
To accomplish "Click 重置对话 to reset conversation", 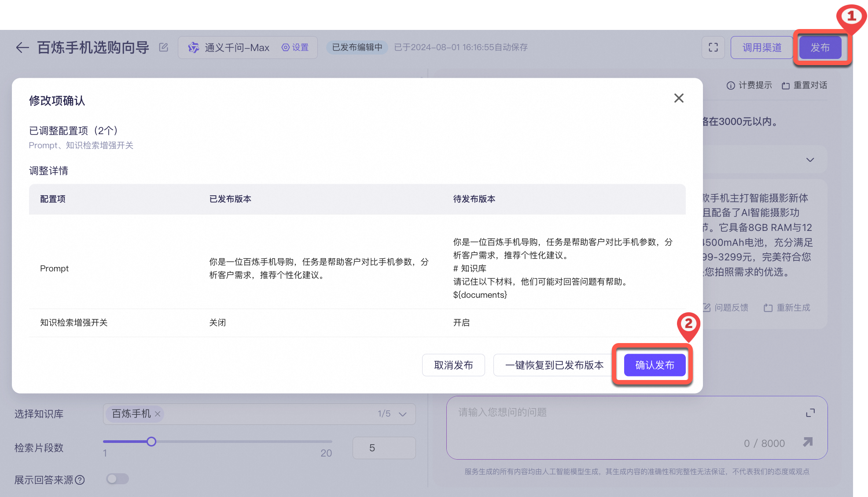I will (x=805, y=85).
